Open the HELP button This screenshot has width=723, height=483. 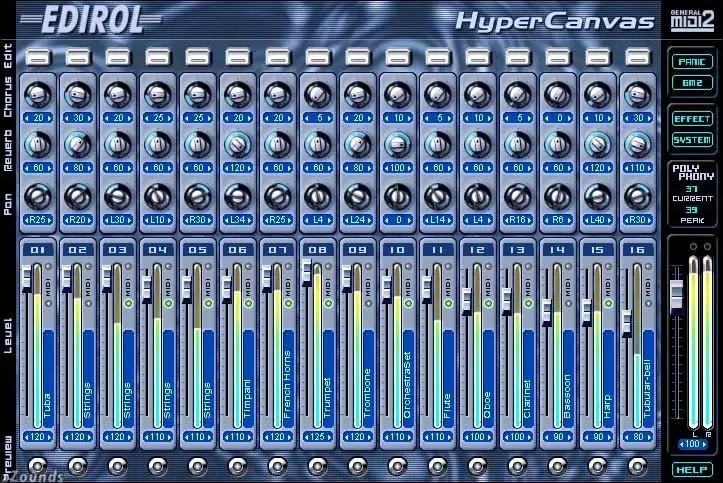coord(692,470)
